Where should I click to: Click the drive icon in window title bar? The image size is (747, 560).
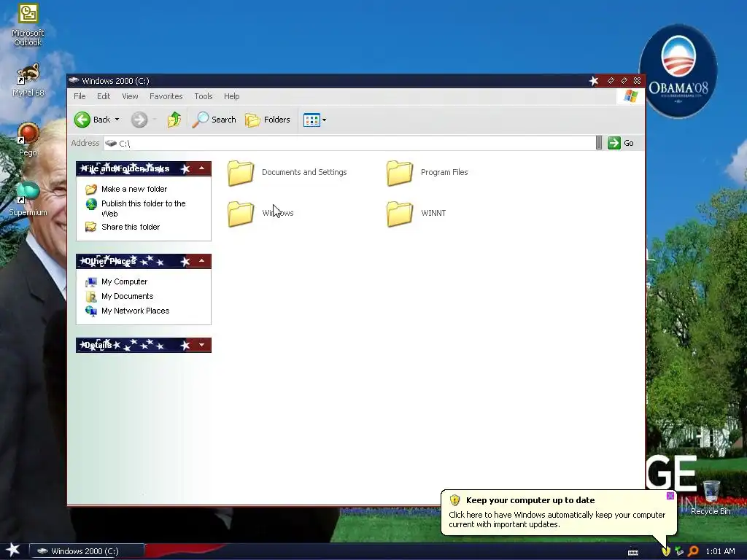coord(74,80)
